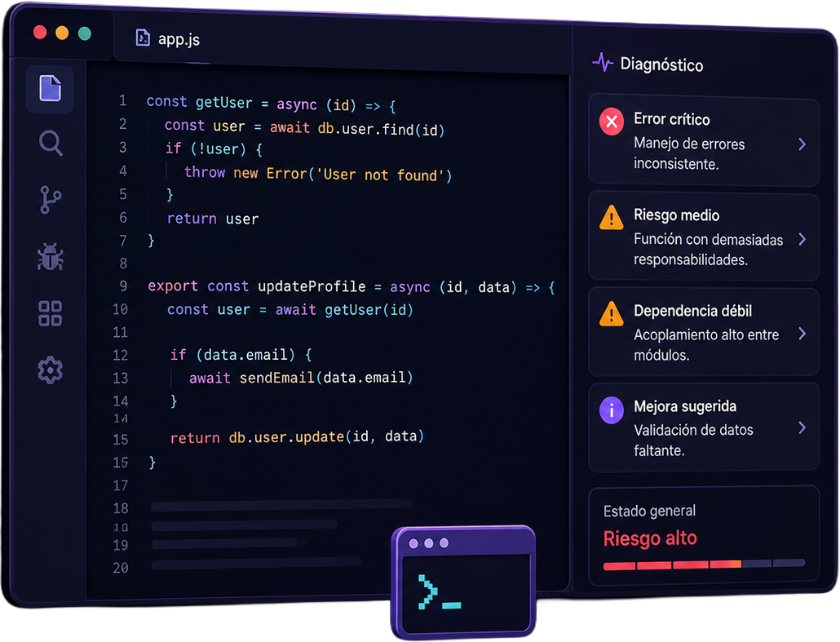Viewport: 840px width, 642px height.
Task: Click 'if (data.email) {' on line 12
Action: coord(241,354)
